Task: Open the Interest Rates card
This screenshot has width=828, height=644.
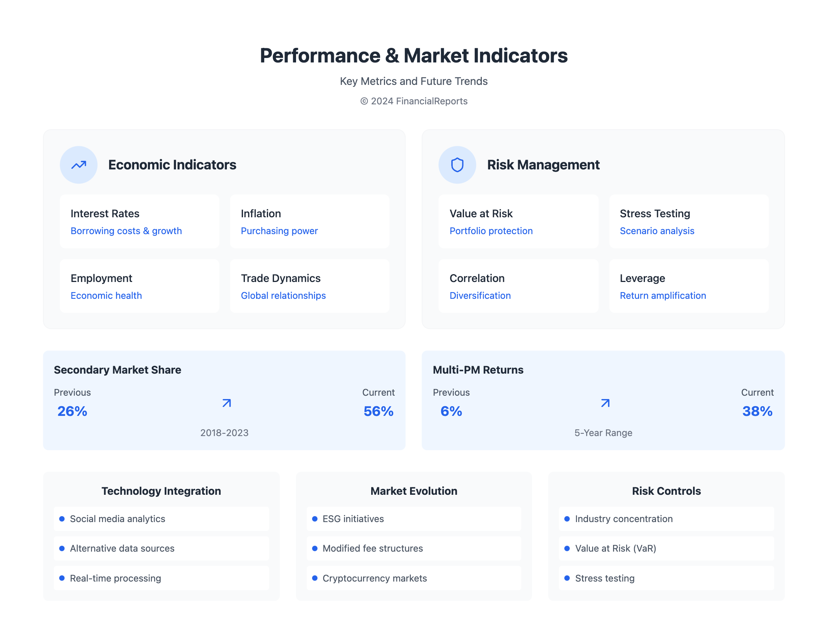Action: [x=139, y=221]
